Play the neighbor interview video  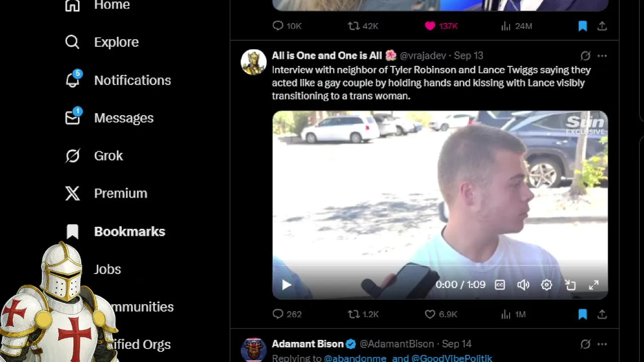click(x=286, y=285)
